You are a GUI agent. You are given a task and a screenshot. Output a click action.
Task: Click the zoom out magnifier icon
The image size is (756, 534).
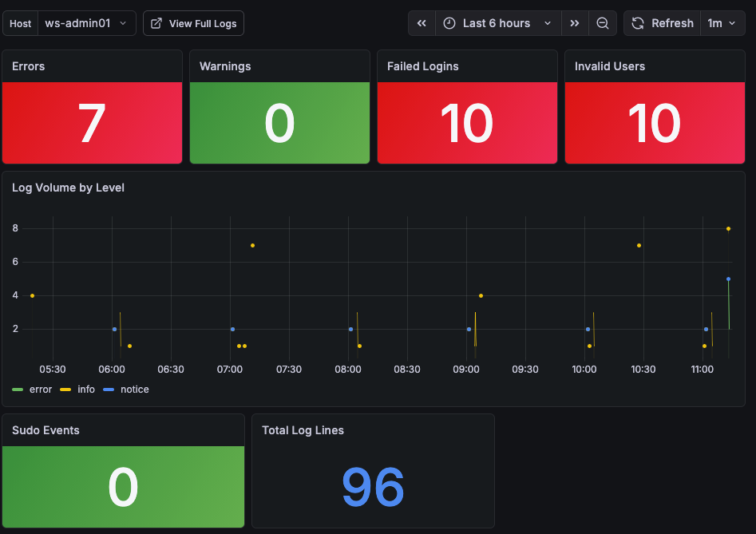point(603,23)
